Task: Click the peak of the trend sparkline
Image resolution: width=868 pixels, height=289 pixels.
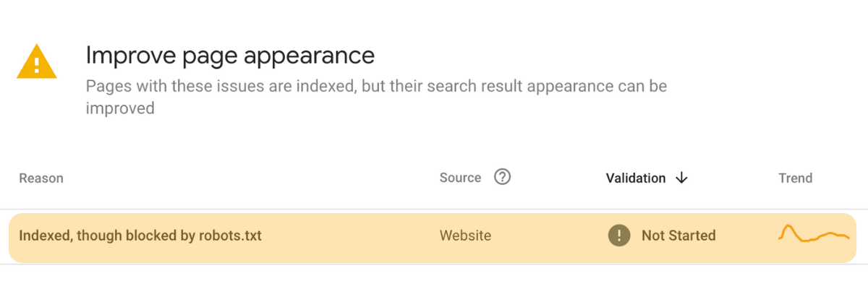Action: pos(789,227)
